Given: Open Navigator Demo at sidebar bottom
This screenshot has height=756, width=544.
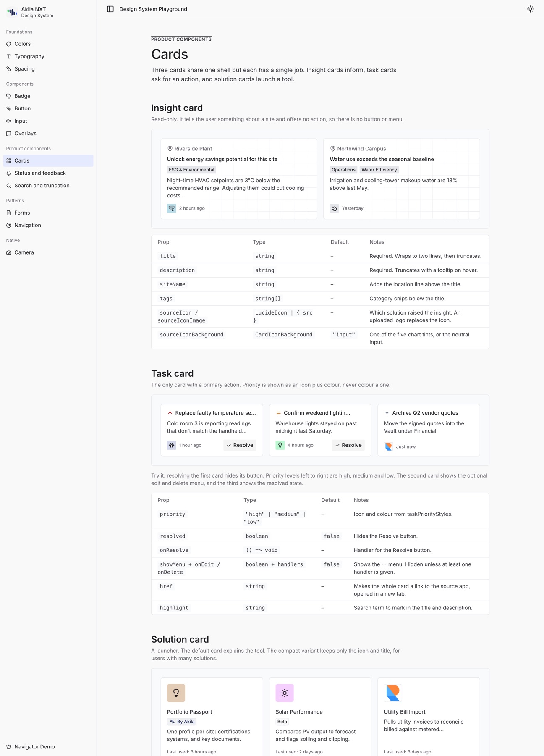Looking at the screenshot, I should [48, 747].
